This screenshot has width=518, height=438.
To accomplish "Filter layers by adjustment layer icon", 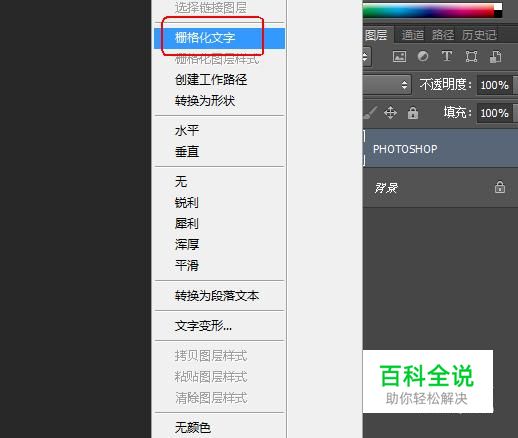I will tap(423, 56).
